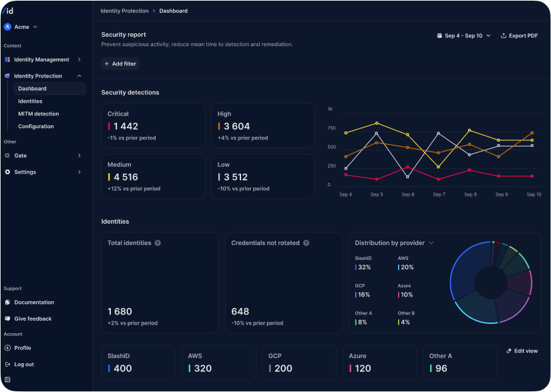Click SlashID 400 provider card
Image resolution: width=551 pixels, height=392 pixels.
coord(138,363)
